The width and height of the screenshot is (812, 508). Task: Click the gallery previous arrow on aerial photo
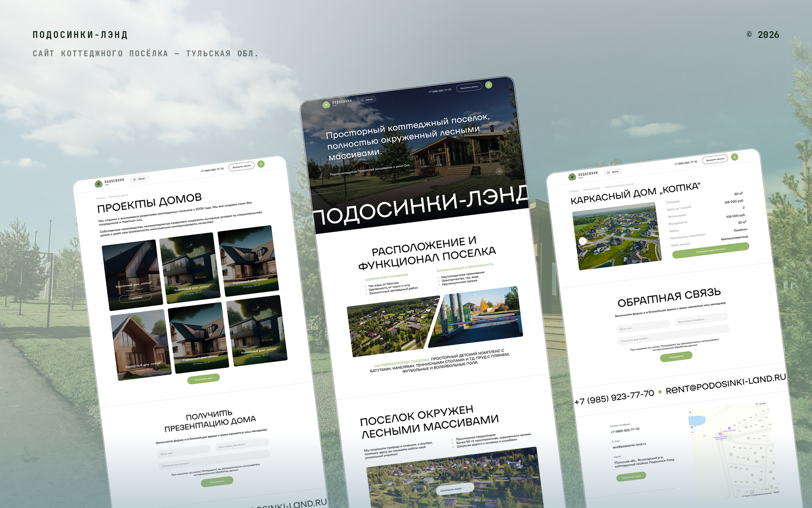pyautogui.click(x=582, y=241)
